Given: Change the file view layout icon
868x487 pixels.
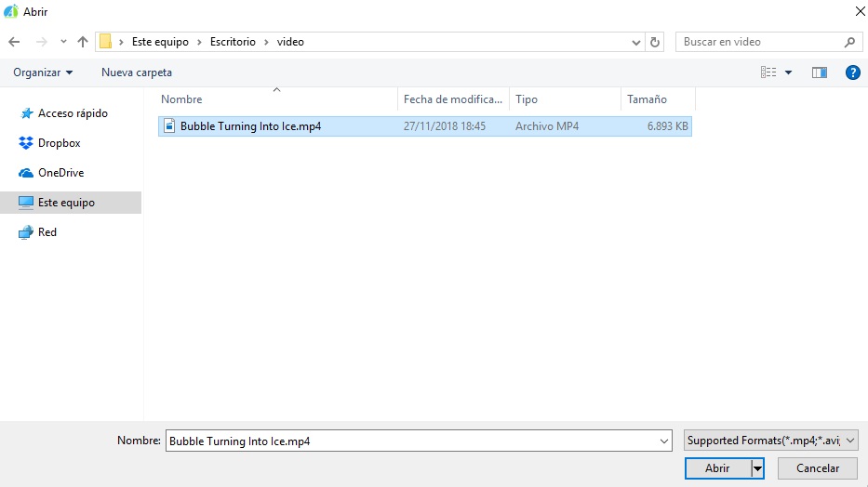Looking at the screenshot, I should [768, 72].
